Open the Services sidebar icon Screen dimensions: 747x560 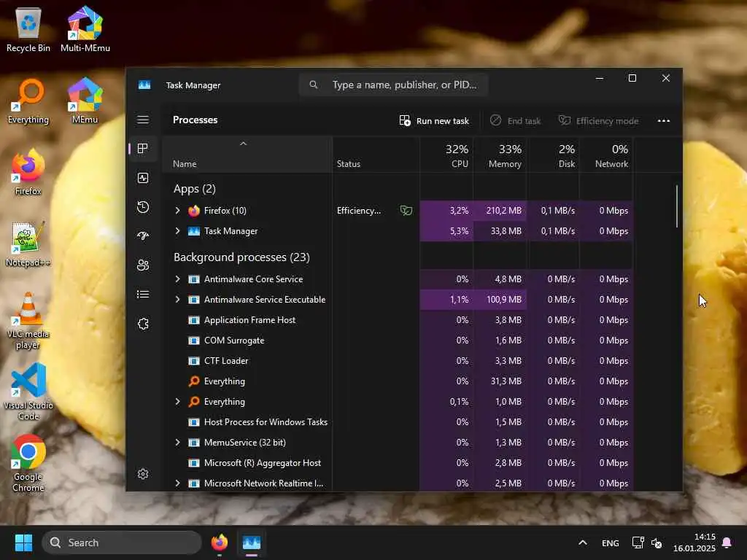pyautogui.click(x=143, y=324)
